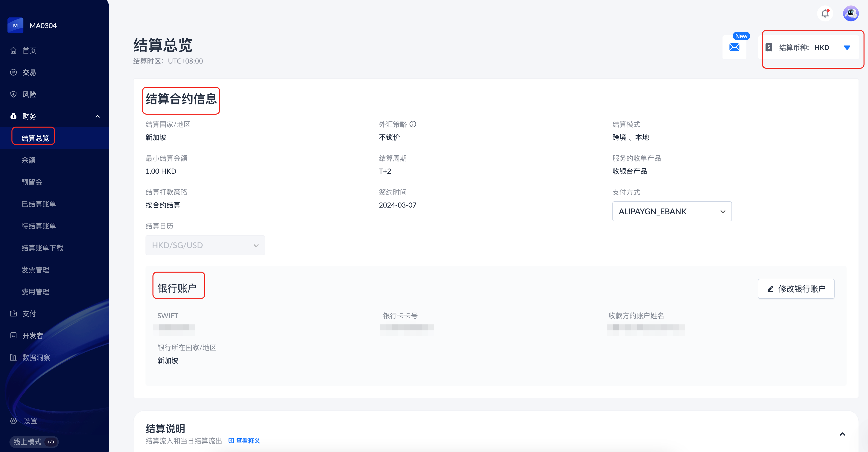The width and height of the screenshot is (868, 452).
Task: Click the notification bell icon
Action: click(825, 14)
